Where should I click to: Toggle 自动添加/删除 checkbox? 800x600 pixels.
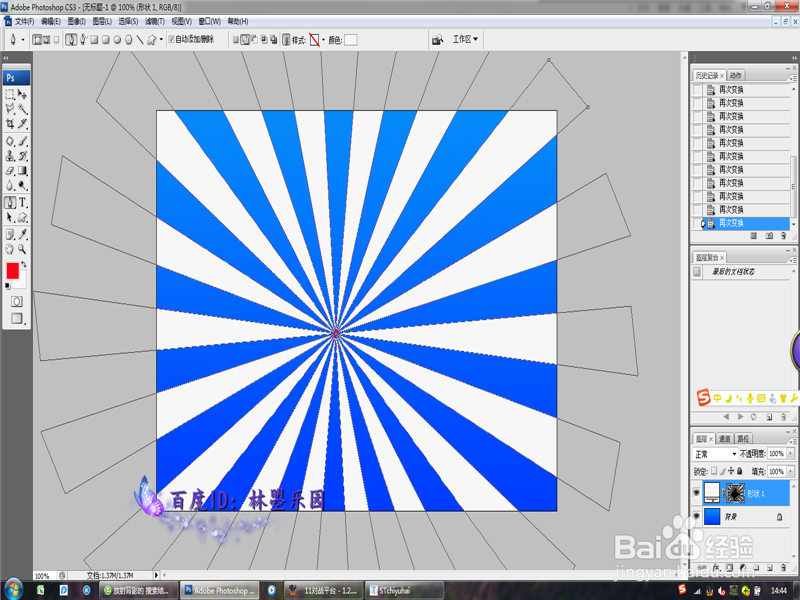point(171,39)
